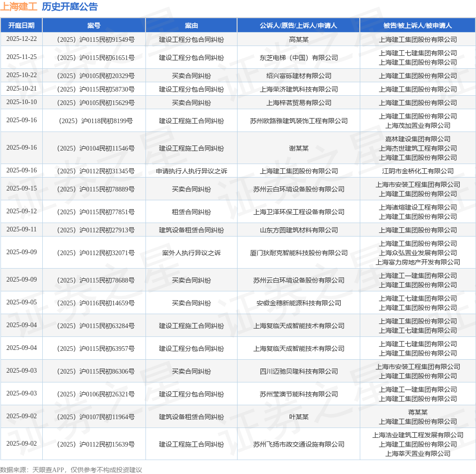Select case number 沪0106民初26321号
Screen dimensions: 476x474
click(x=96, y=394)
